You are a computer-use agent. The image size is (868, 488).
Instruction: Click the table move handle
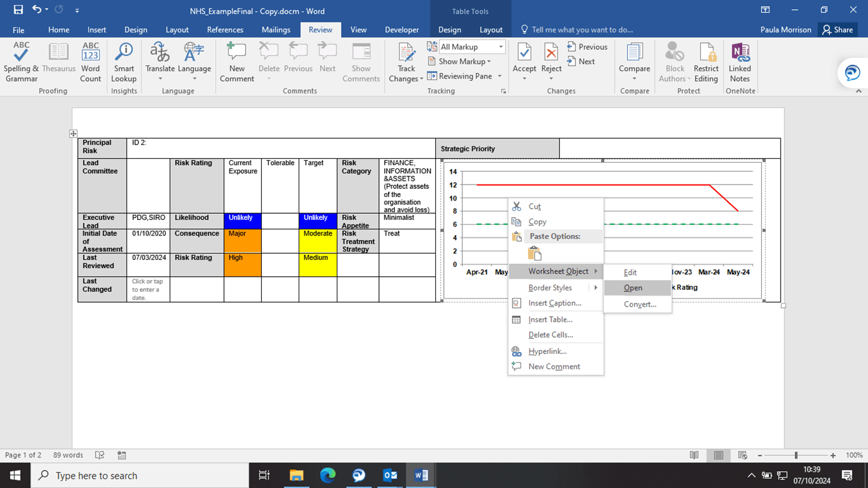click(73, 133)
